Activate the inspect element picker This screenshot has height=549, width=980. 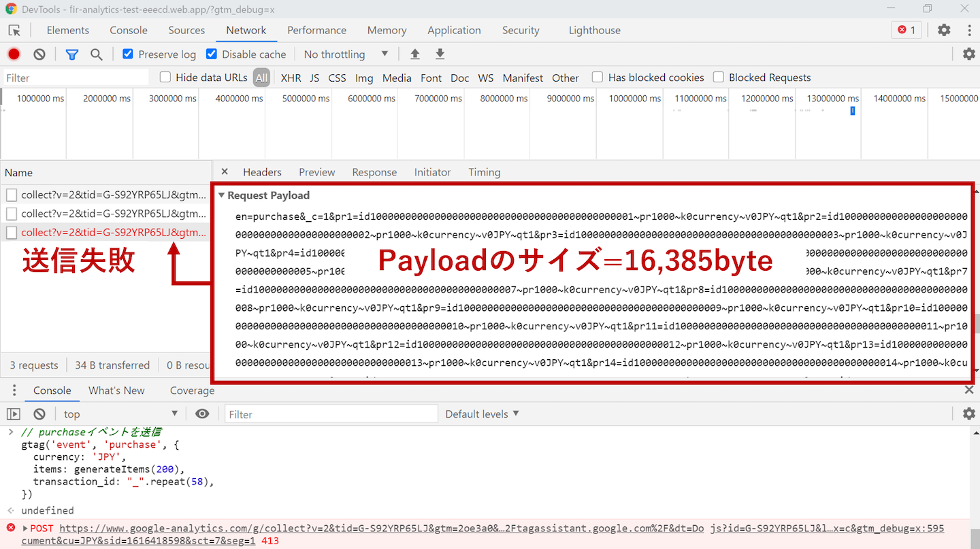[14, 31]
